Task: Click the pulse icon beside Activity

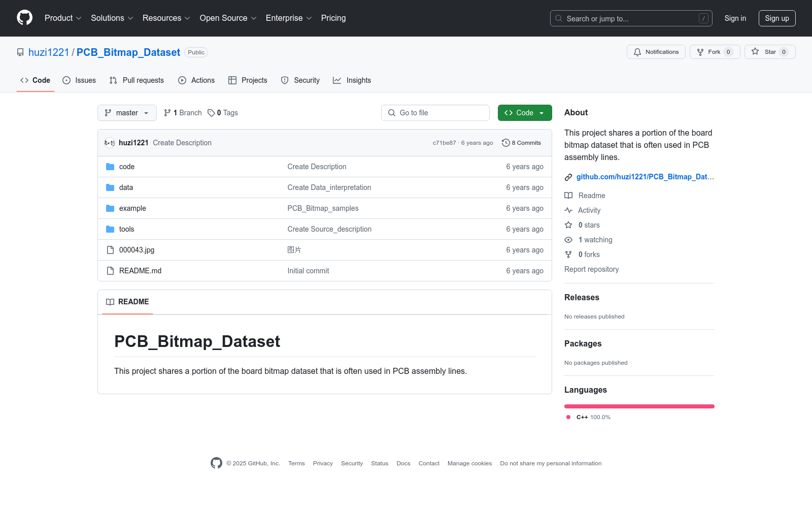Action: (x=568, y=210)
